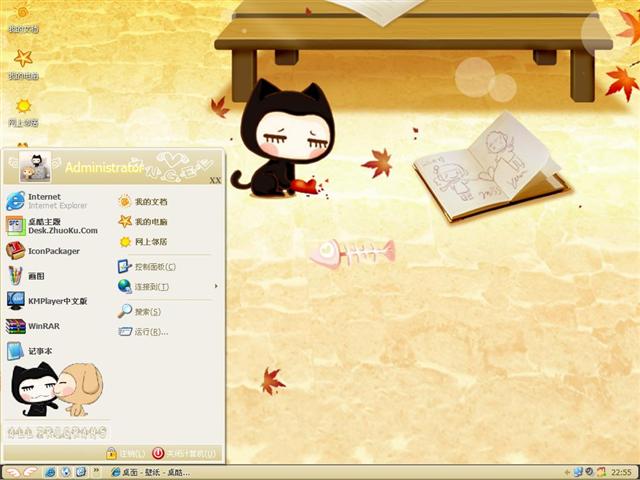The width and height of the screenshot is (640, 480).
Task: Select the spiral sun desktop icon at top
Action: tap(23, 18)
